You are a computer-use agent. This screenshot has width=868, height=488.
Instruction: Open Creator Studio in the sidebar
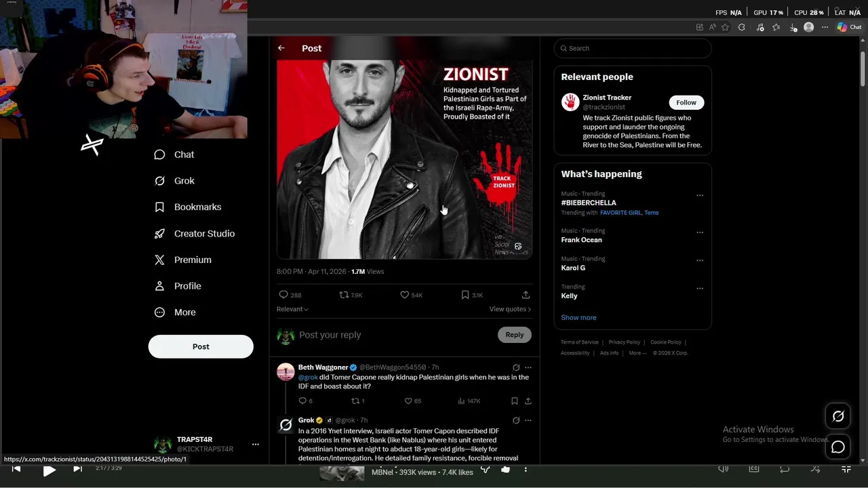coord(195,233)
